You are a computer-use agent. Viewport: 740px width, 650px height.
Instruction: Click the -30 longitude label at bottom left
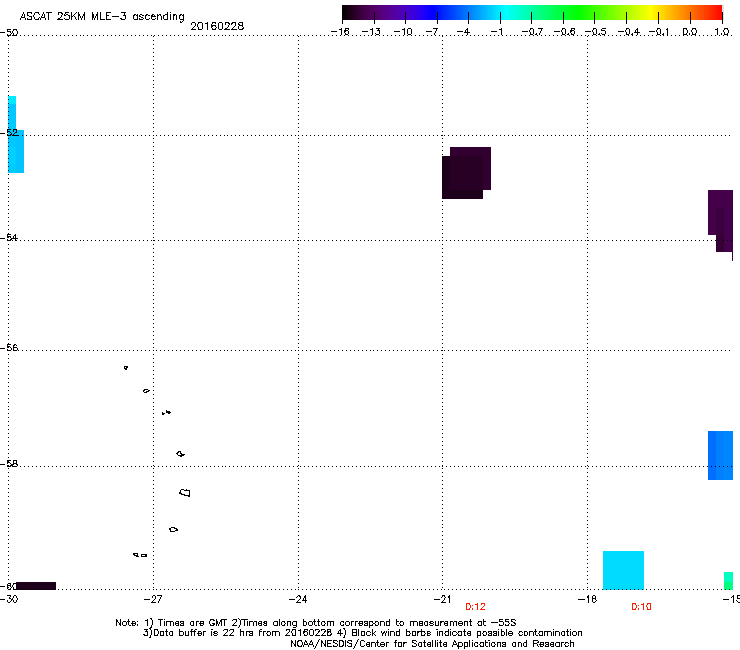coord(9,599)
